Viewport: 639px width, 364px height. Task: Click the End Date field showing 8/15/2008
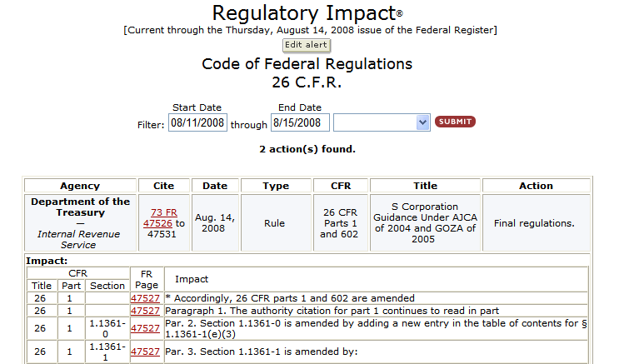300,122
